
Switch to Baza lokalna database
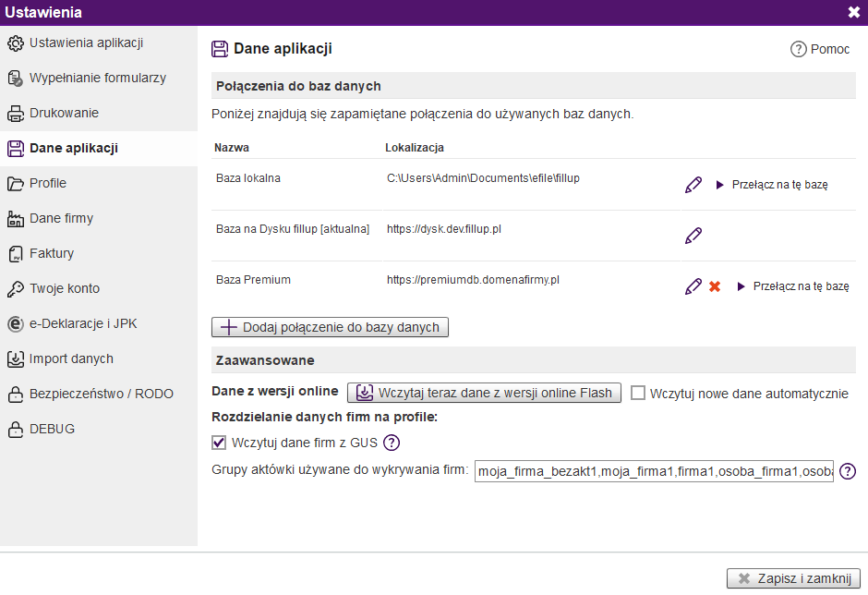772,185
